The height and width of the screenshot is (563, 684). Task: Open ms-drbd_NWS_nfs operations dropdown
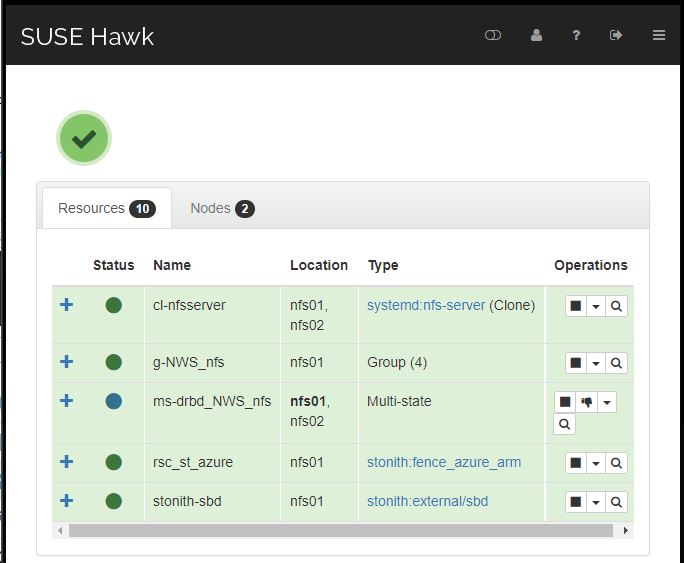tap(607, 402)
